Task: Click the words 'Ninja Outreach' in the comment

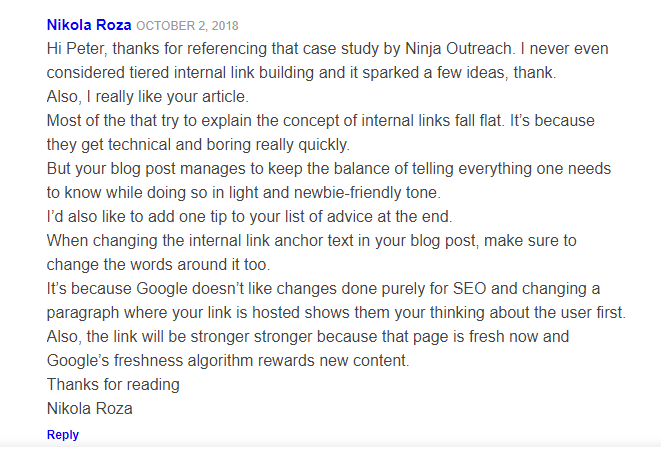Action: (458, 49)
